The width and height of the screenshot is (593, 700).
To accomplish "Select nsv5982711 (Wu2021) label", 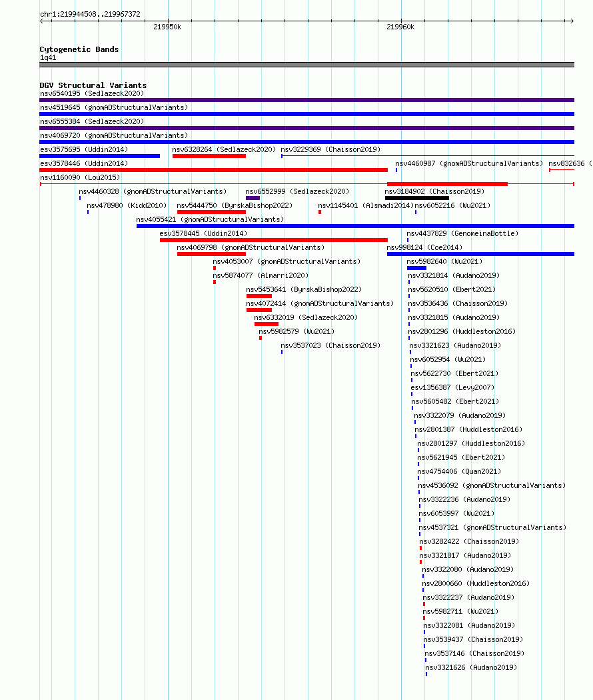I will click(460, 611).
